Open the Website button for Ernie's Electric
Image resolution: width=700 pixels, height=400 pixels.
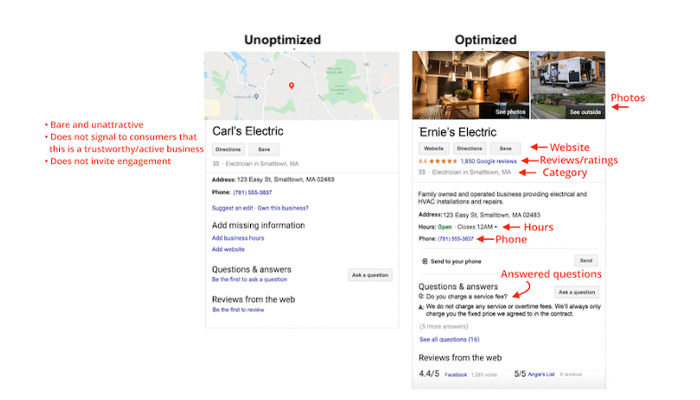pyautogui.click(x=433, y=147)
